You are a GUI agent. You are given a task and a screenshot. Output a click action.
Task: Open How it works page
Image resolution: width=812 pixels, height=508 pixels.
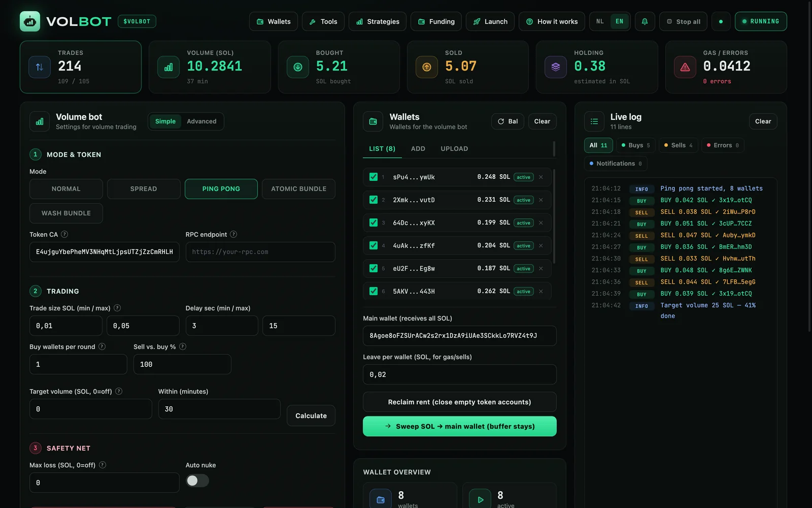pyautogui.click(x=552, y=21)
